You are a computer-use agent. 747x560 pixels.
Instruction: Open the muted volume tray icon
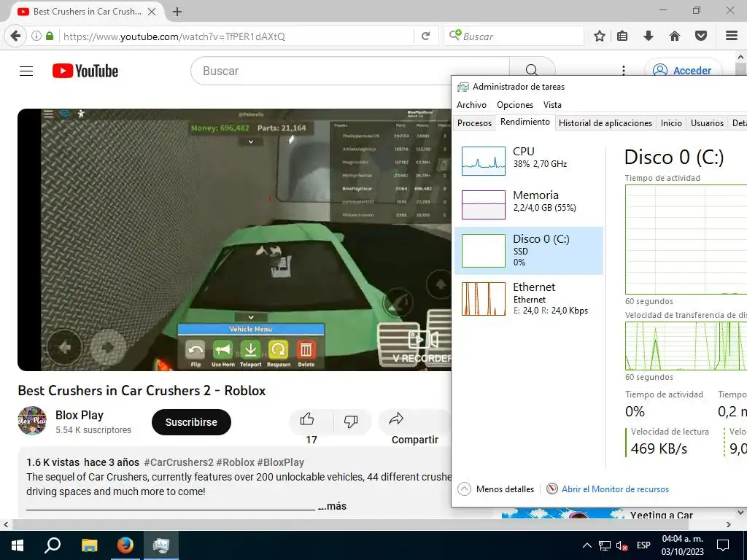[622, 545]
